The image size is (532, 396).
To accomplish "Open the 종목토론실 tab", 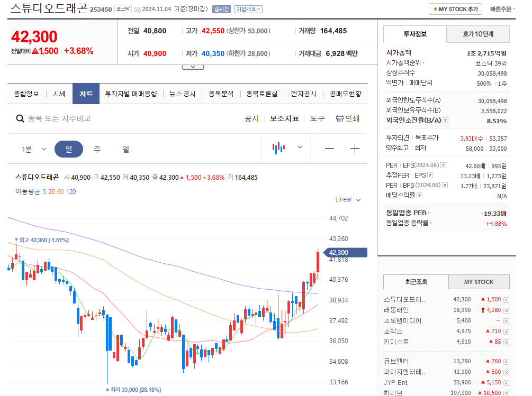I will [x=262, y=94].
